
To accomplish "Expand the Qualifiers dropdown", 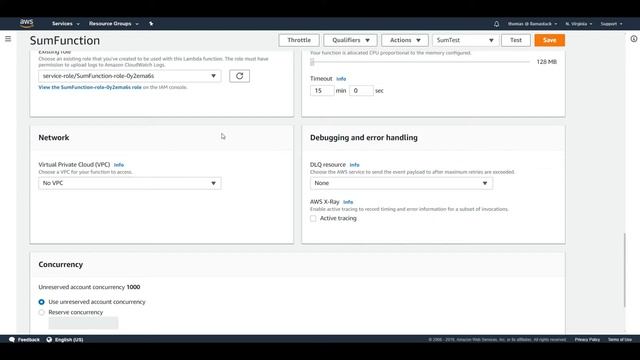I will point(350,40).
